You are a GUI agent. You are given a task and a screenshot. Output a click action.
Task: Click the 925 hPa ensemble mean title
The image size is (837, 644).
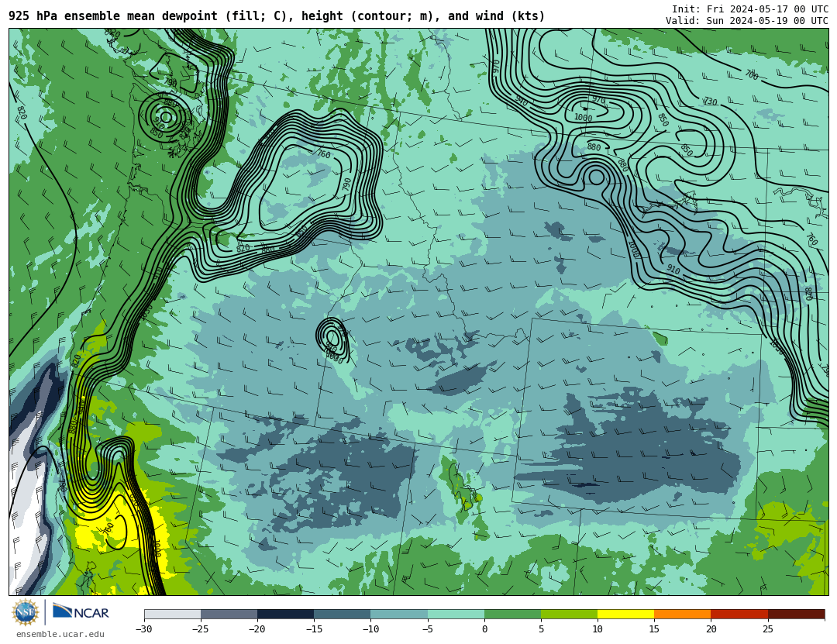click(x=277, y=16)
